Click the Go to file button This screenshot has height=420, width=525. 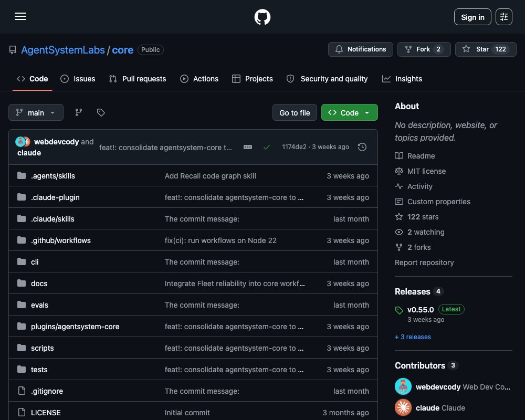click(x=295, y=113)
